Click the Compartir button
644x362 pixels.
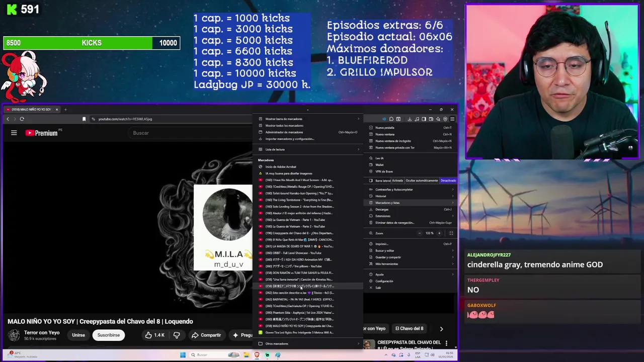[x=206, y=335]
